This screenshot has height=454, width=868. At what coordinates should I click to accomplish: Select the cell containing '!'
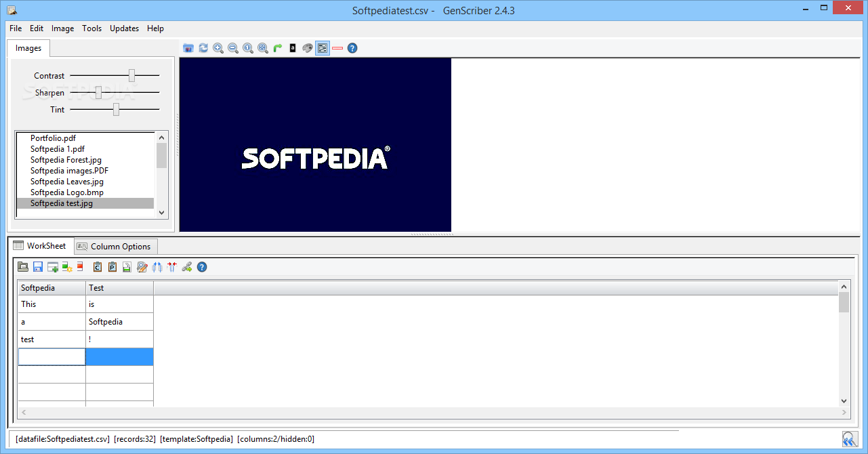click(x=120, y=339)
